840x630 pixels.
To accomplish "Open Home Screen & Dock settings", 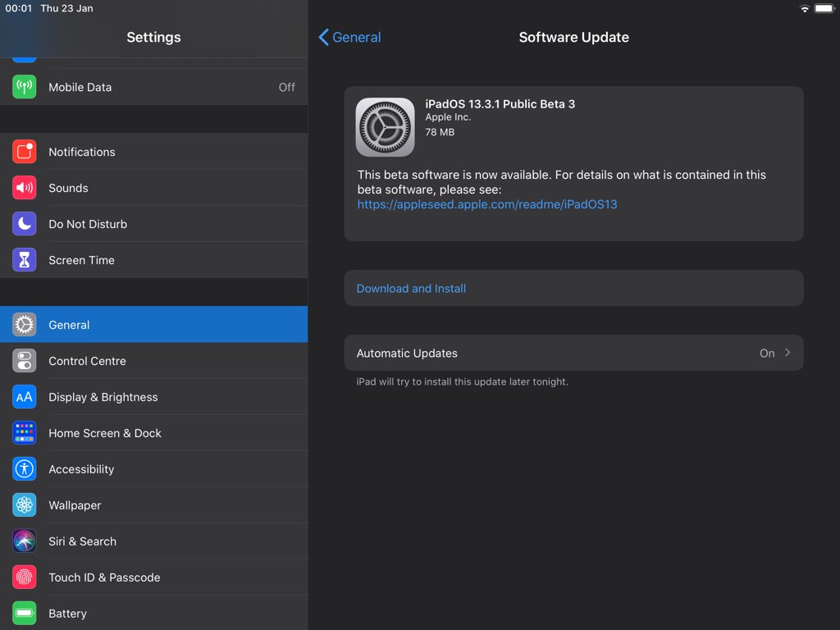I will 153,433.
